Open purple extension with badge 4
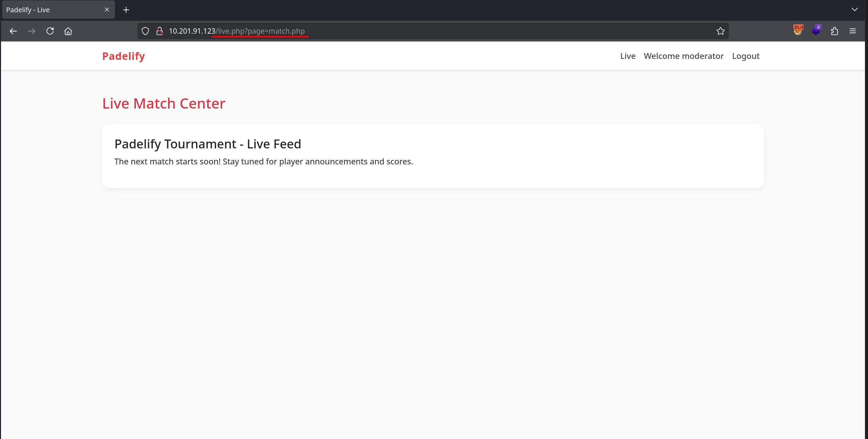The image size is (868, 439). (x=816, y=30)
